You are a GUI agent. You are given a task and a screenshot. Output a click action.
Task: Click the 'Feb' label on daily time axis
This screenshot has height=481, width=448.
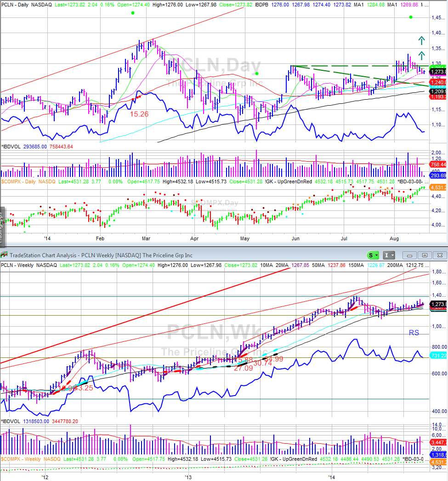click(x=100, y=238)
